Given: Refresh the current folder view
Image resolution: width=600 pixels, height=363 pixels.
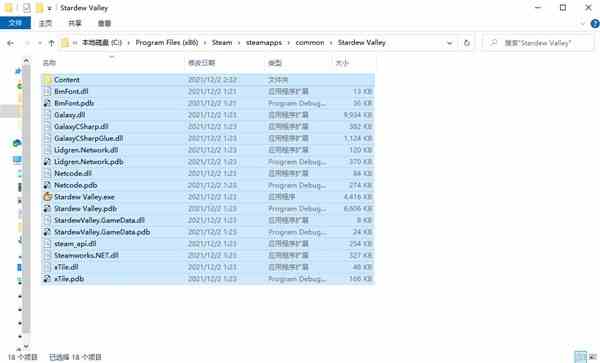Looking at the screenshot, I should pyautogui.click(x=467, y=43).
